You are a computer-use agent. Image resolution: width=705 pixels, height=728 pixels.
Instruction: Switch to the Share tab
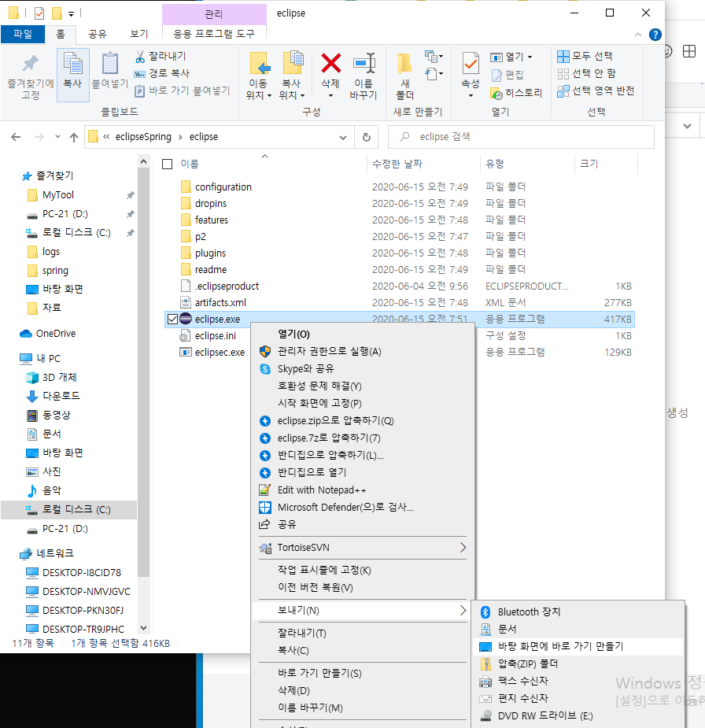click(x=98, y=34)
